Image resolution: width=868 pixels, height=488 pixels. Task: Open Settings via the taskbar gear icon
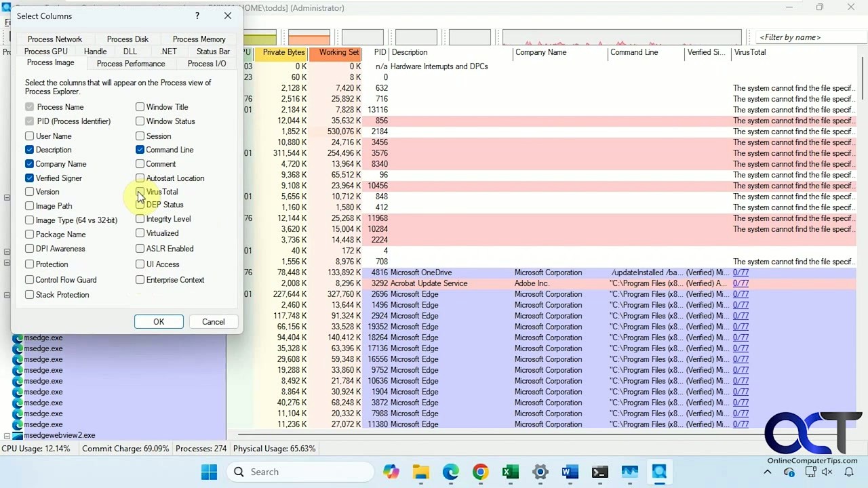[x=540, y=471]
